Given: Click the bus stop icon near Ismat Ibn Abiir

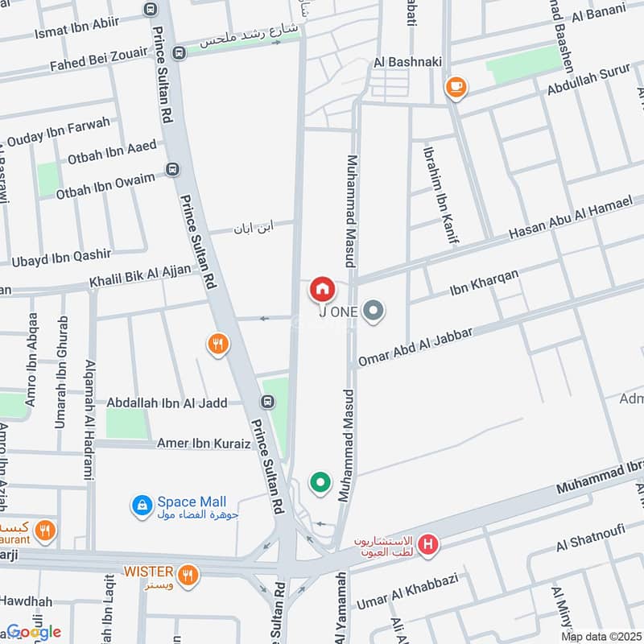Looking at the screenshot, I should pyautogui.click(x=151, y=9).
